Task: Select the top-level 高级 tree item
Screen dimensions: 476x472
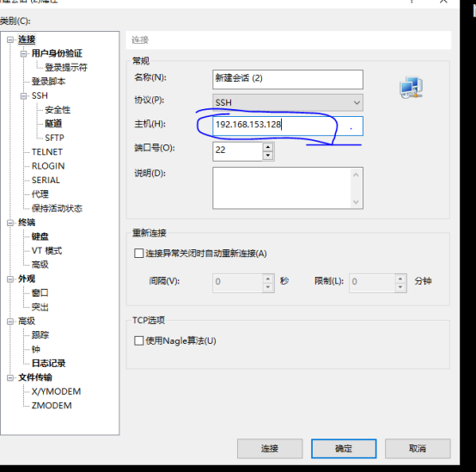Action: 27,321
